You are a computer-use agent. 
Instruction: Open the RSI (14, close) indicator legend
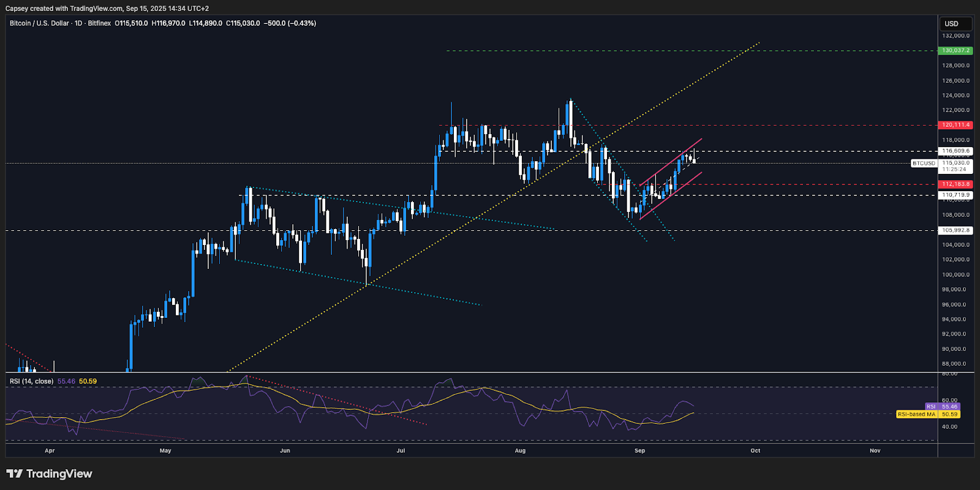(x=31, y=381)
